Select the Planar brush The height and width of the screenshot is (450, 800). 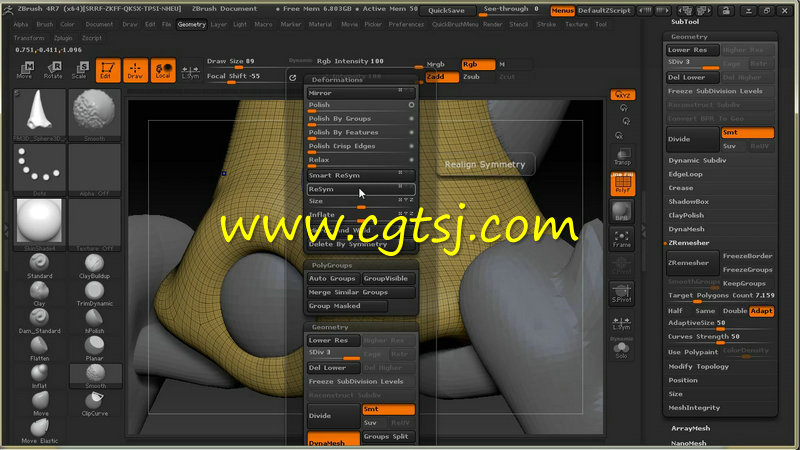94,349
